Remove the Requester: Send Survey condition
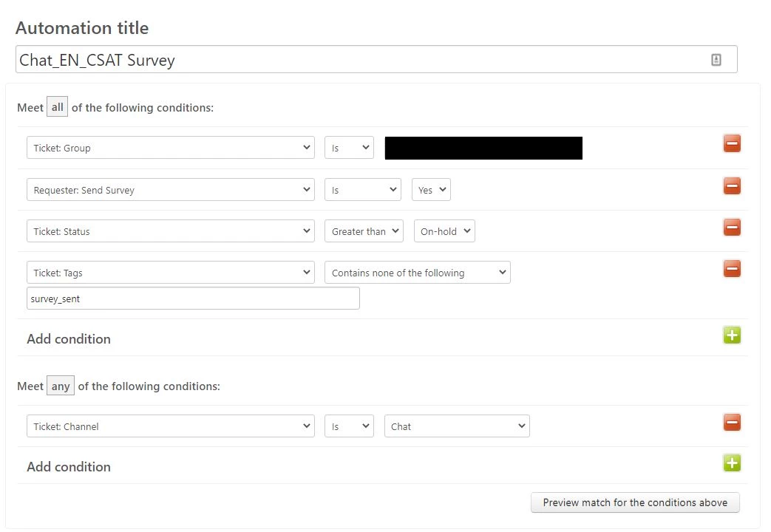Image resolution: width=771 pixels, height=532 pixels. [x=732, y=186]
